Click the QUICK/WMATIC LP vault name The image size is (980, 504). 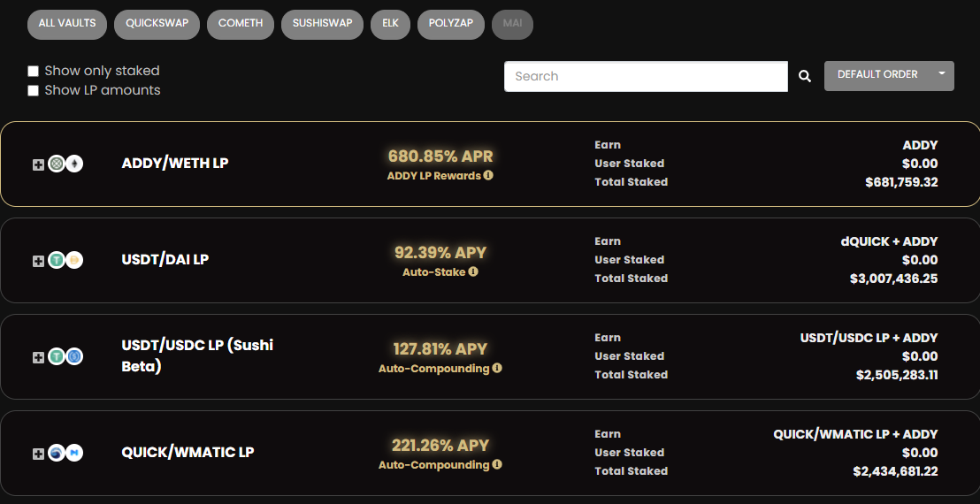click(x=188, y=452)
